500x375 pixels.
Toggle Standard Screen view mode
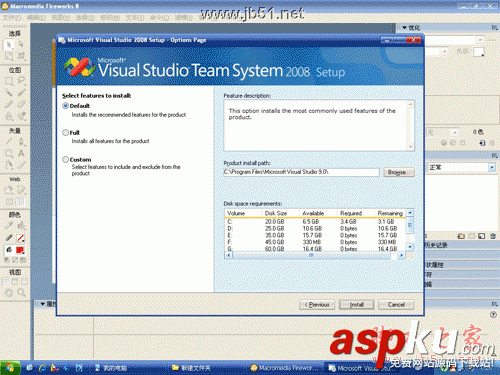pos(6,282)
